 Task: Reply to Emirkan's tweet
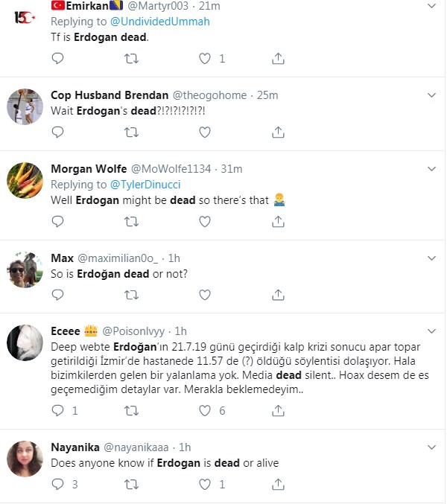59,58
